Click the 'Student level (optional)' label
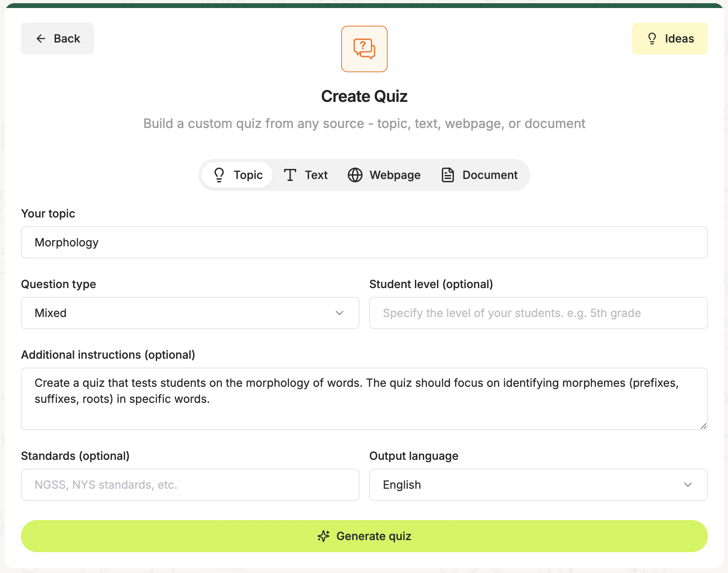The image size is (728, 573). pos(431,284)
